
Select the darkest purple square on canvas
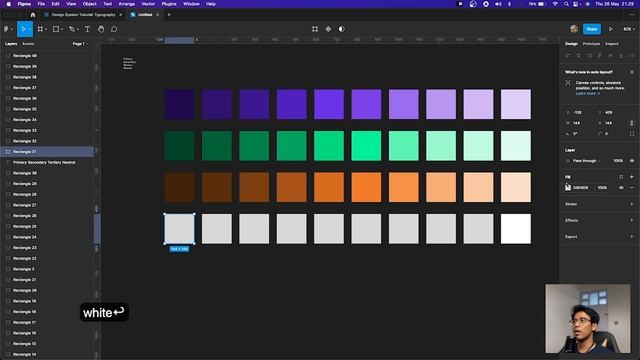179,104
